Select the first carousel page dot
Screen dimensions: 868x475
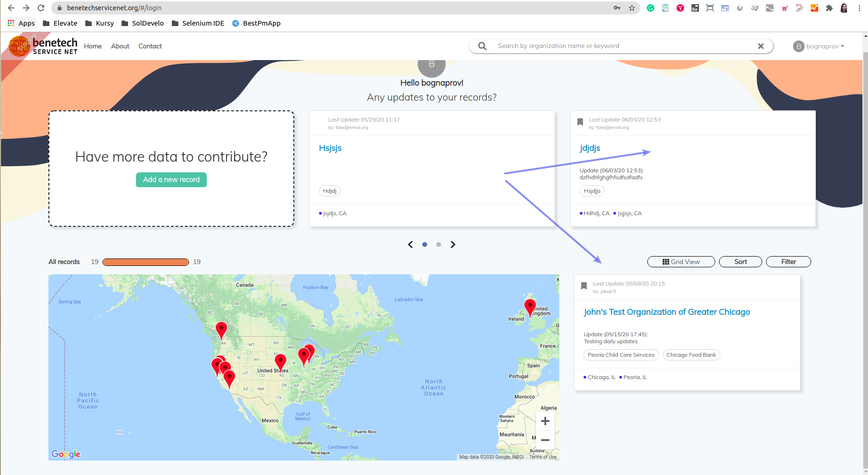(424, 244)
